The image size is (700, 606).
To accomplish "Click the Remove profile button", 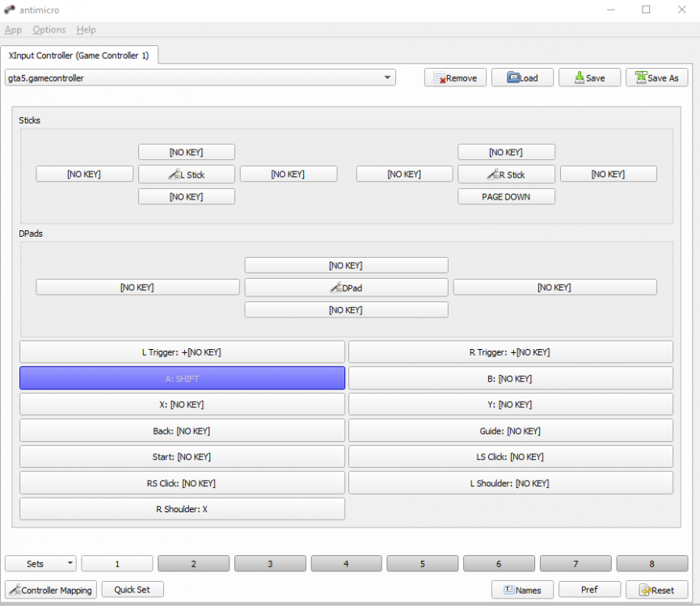I will coord(455,78).
